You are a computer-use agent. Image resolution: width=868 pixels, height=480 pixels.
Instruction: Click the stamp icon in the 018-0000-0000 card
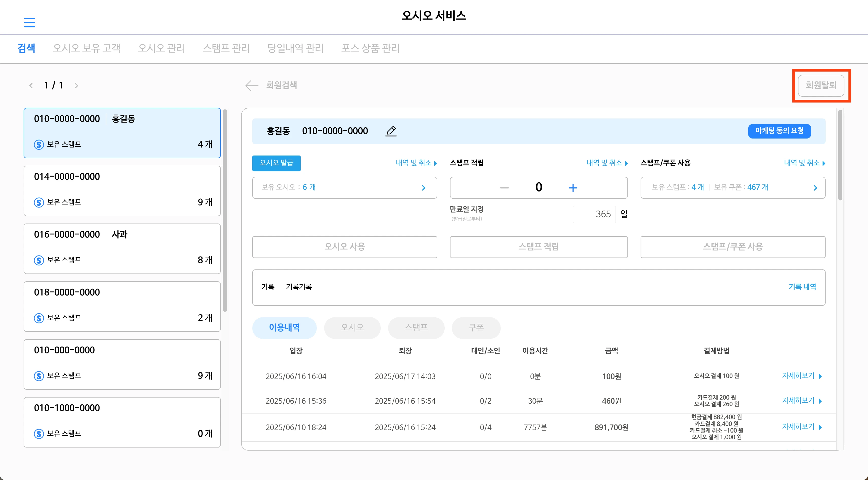click(39, 318)
